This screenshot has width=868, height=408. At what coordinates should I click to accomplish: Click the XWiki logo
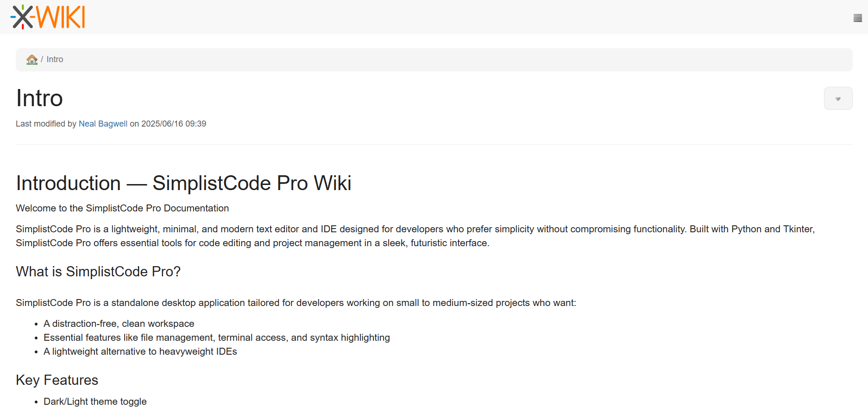[x=48, y=17]
